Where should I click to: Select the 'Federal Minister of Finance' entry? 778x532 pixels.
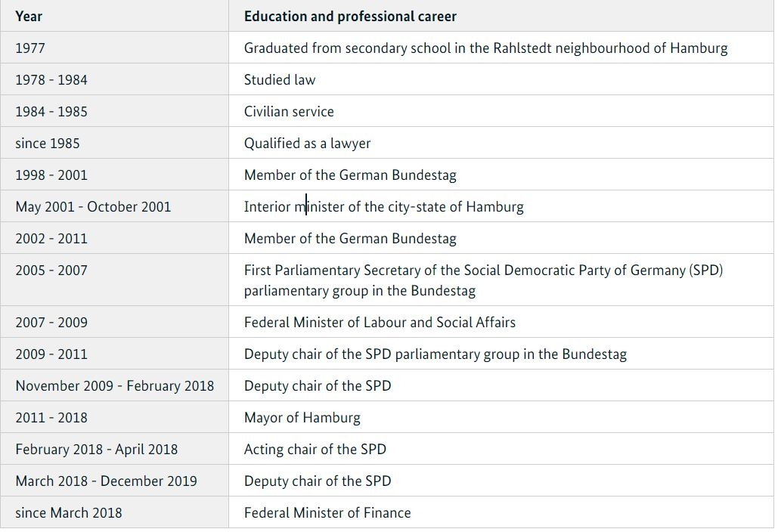coord(327,513)
